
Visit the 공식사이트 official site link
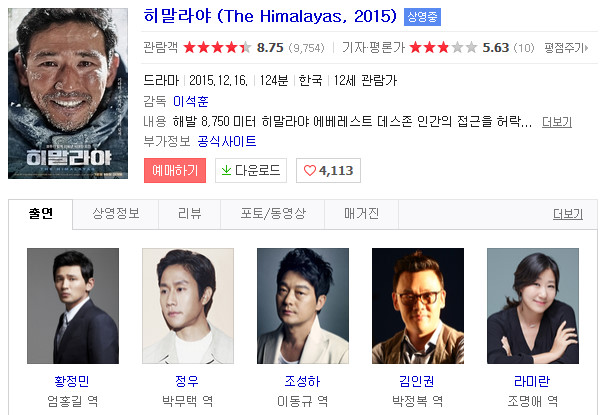[x=227, y=141]
